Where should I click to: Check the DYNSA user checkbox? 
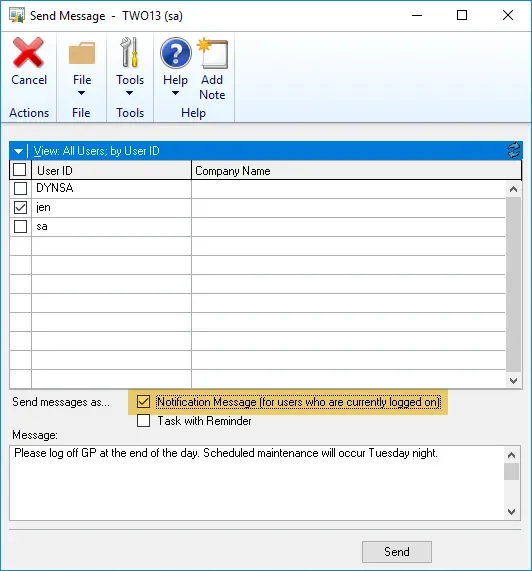point(20,189)
